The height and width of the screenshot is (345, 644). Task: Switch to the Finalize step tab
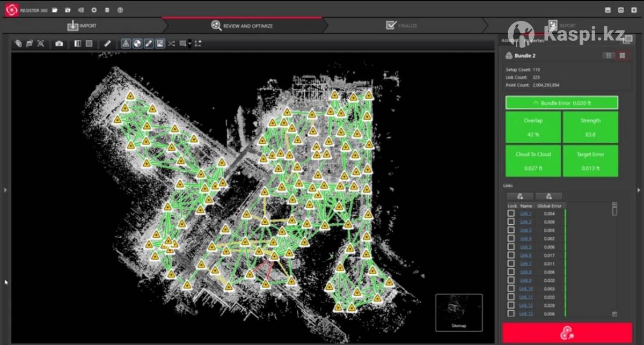pyautogui.click(x=401, y=25)
